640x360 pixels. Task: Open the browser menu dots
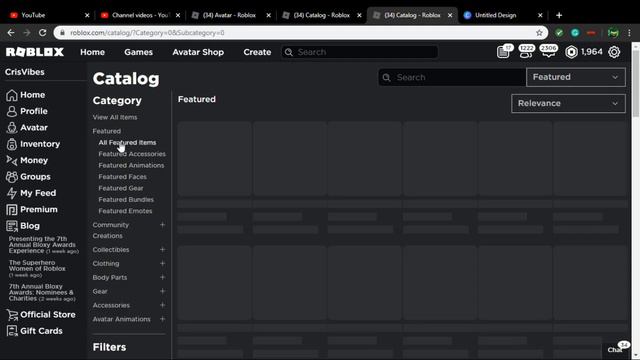(x=630, y=33)
